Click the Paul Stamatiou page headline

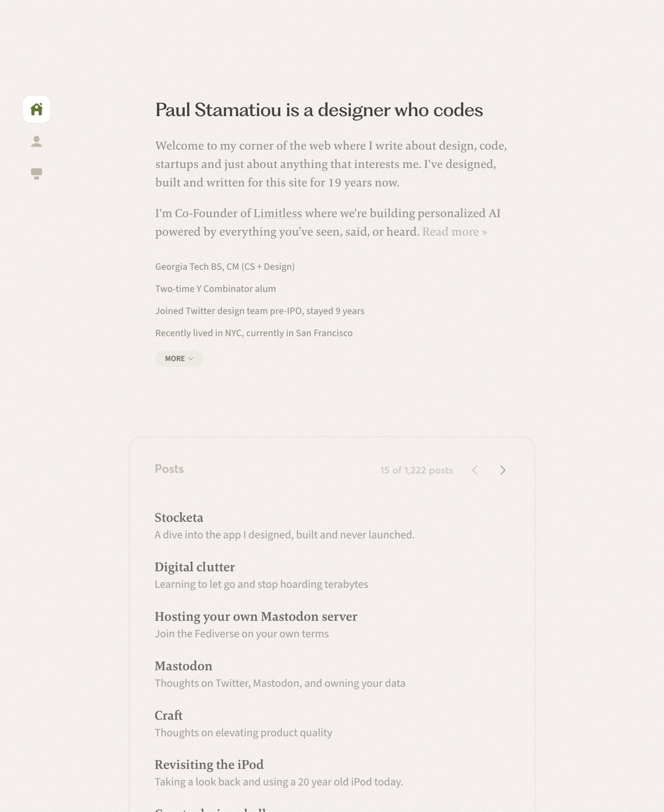pos(319,110)
